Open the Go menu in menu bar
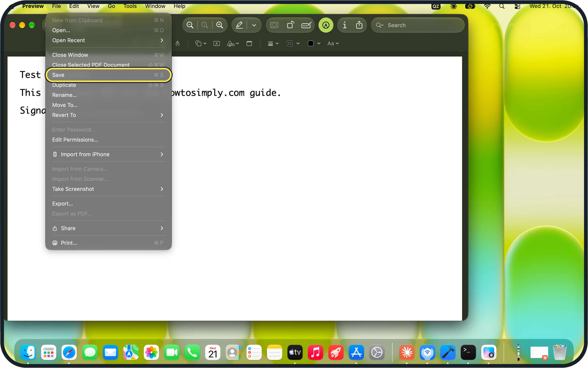The height and width of the screenshot is (368, 588). click(112, 6)
